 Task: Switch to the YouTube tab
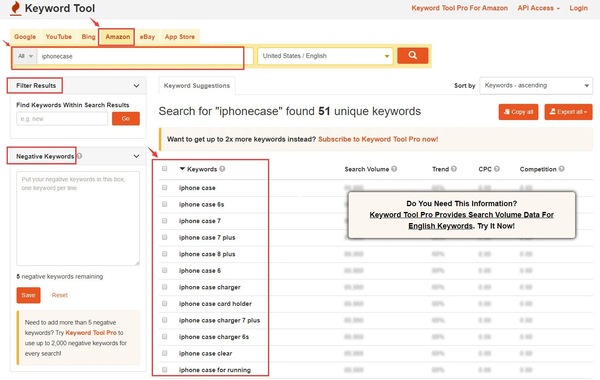tap(59, 37)
